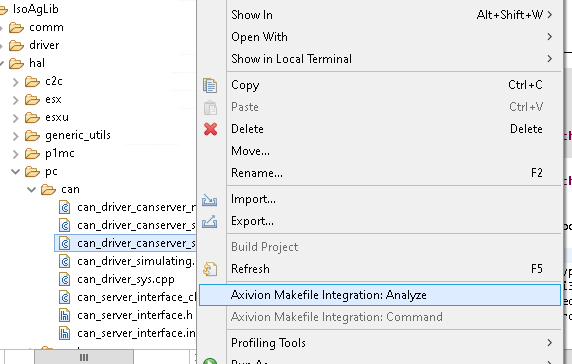This screenshot has width=572, height=364.
Task: Expand the p1mc folder
Action: pos(15,154)
